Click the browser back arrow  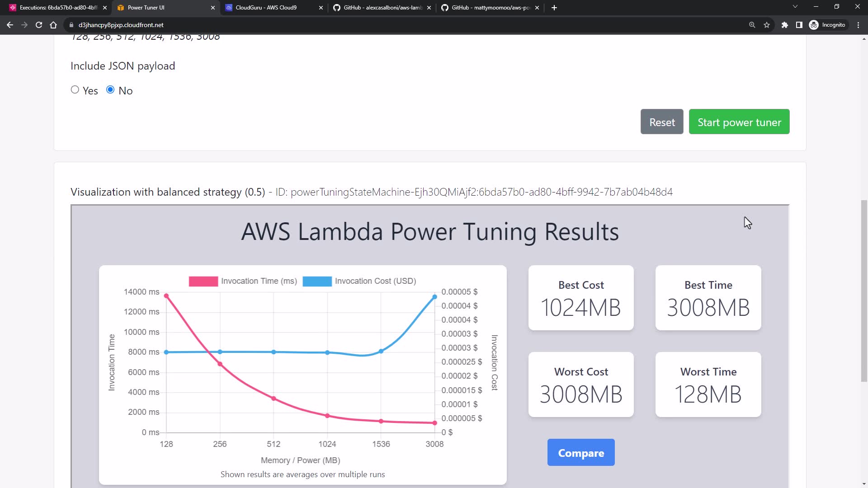coord(10,25)
